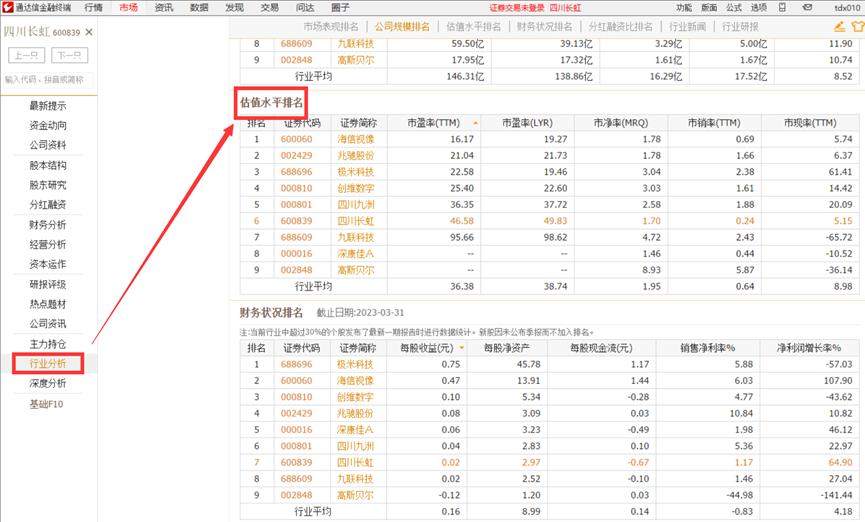
Task: Sort financial table by 每股净资产 column header
Action: coord(507,348)
